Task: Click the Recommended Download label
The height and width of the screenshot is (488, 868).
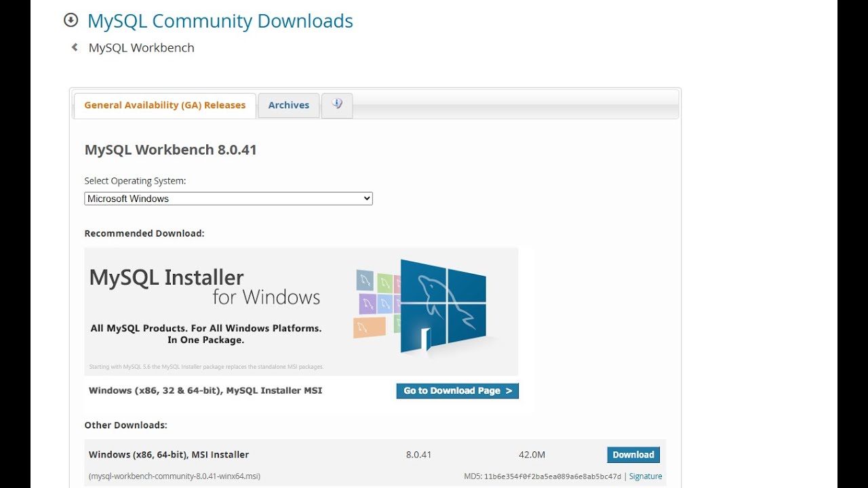Action: (x=144, y=233)
